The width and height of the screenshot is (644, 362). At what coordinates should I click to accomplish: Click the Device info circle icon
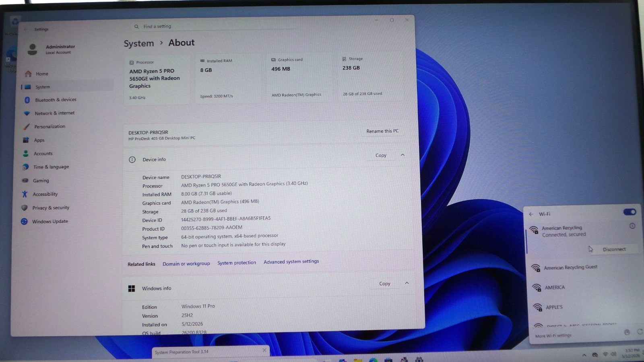(x=132, y=160)
